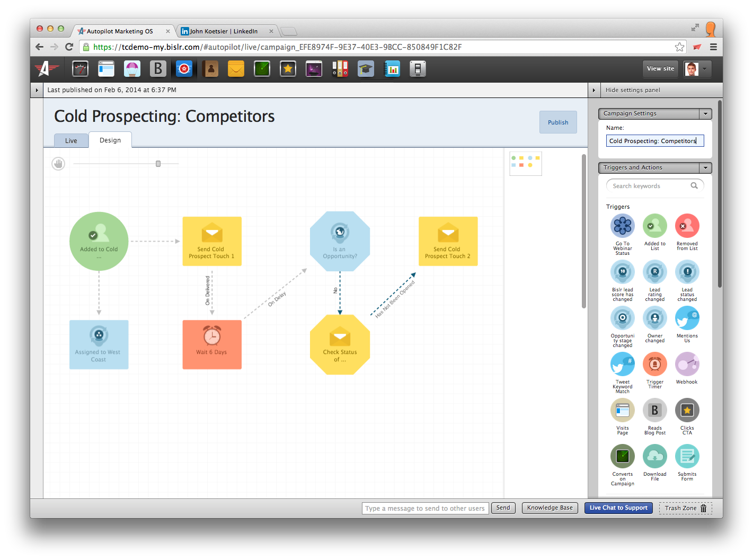The height and width of the screenshot is (560, 753).
Task: Click the campaign Name input field
Action: click(x=655, y=141)
